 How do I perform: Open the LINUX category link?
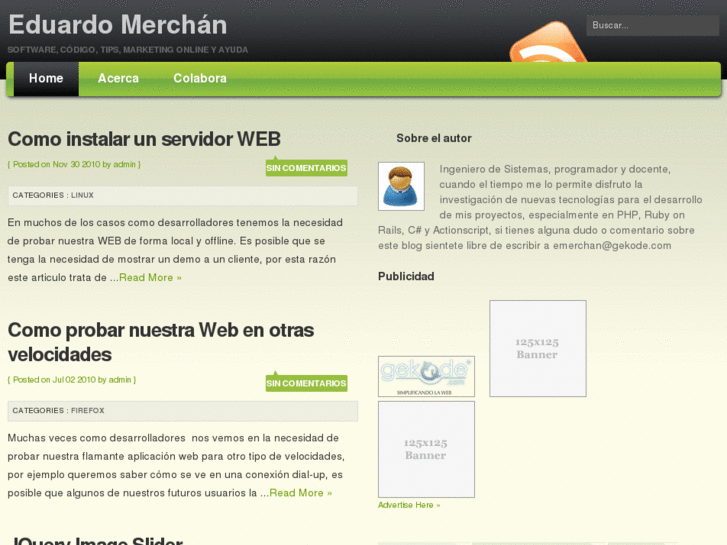point(82,195)
